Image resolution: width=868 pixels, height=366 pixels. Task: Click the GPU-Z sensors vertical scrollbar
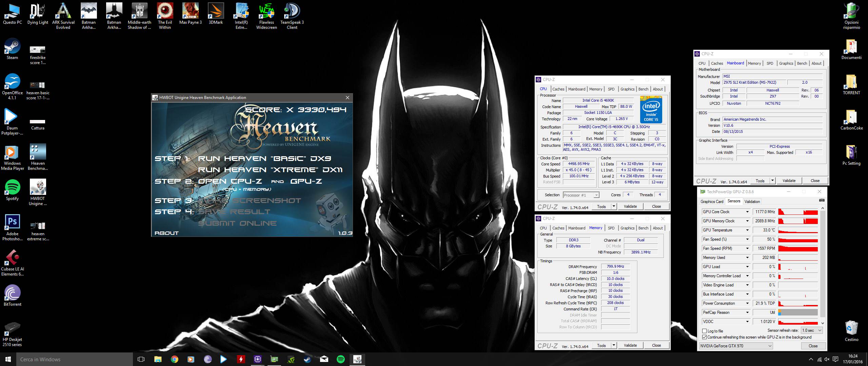pos(822,265)
